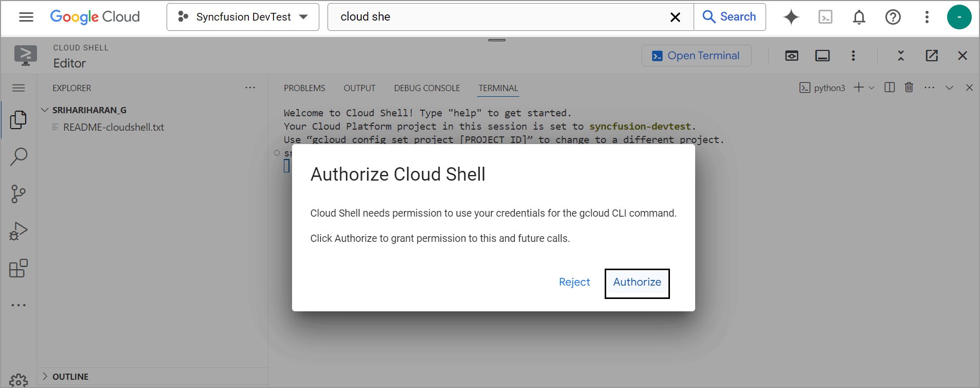Click Authorize to grant permission
Image resolution: width=980 pixels, height=388 pixels.
[637, 282]
